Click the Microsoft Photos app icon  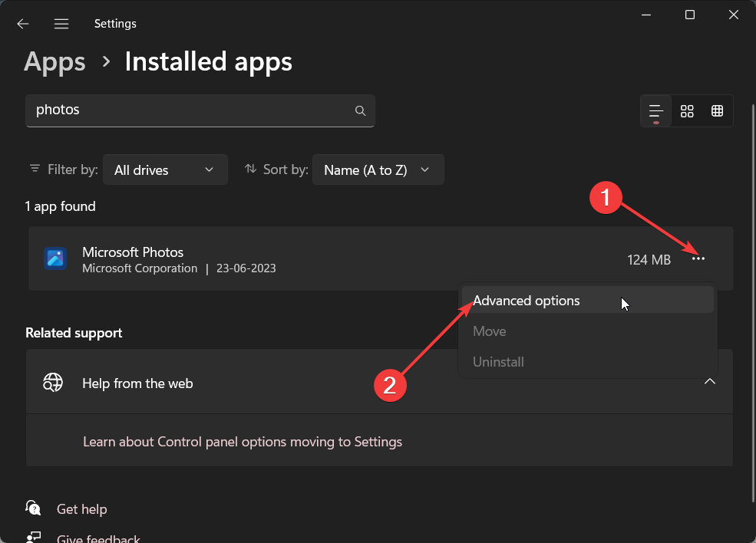click(55, 258)
